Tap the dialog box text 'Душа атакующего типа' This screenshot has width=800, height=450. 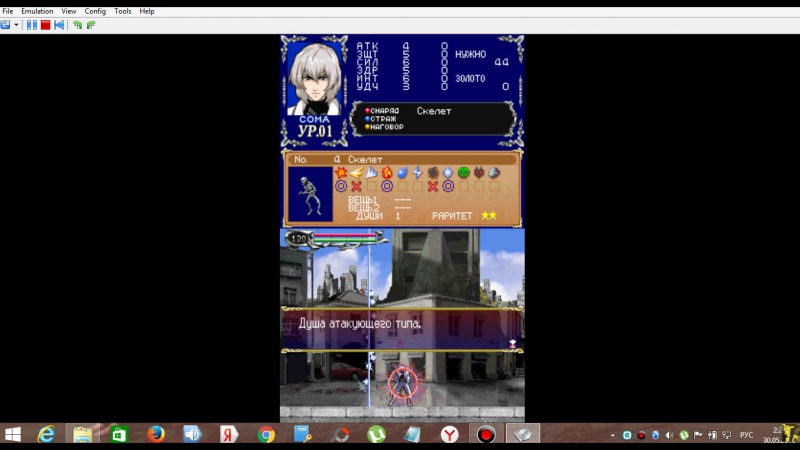coord(360,324)
